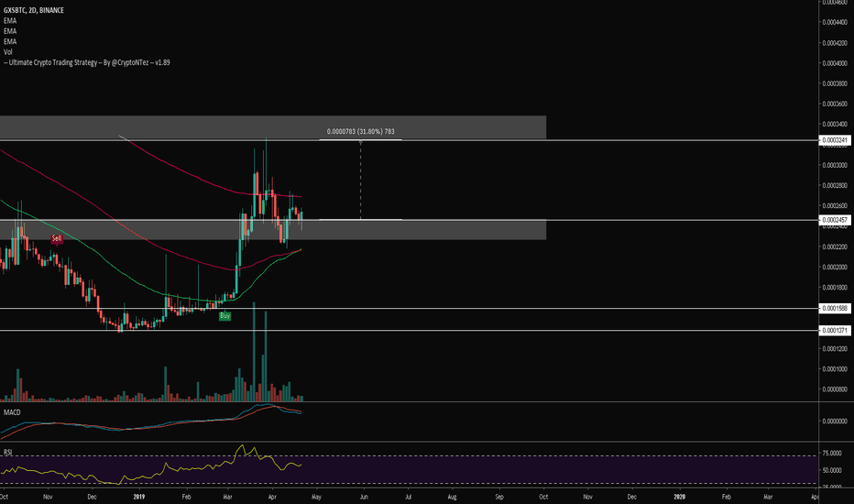Screen dimensions: 854x504
Task: Click the 2020 date label on time axis
Action: (x=679, y=497)
